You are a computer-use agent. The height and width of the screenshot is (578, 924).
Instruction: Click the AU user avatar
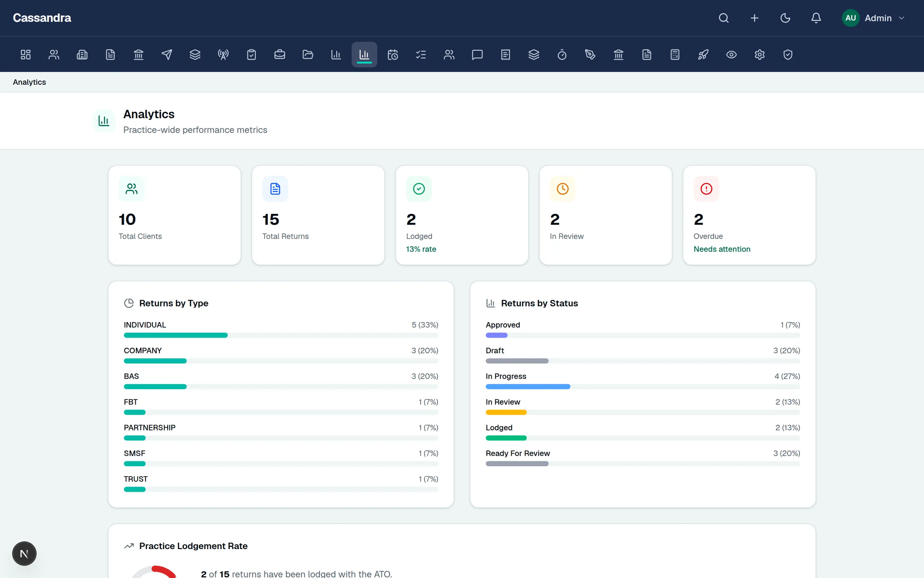tap(850, 18)
